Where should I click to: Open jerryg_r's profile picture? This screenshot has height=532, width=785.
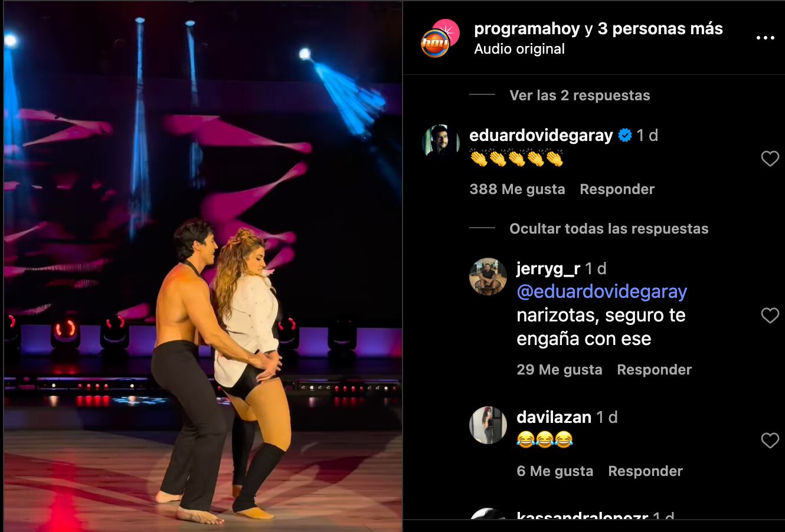(x=488, y=276)
